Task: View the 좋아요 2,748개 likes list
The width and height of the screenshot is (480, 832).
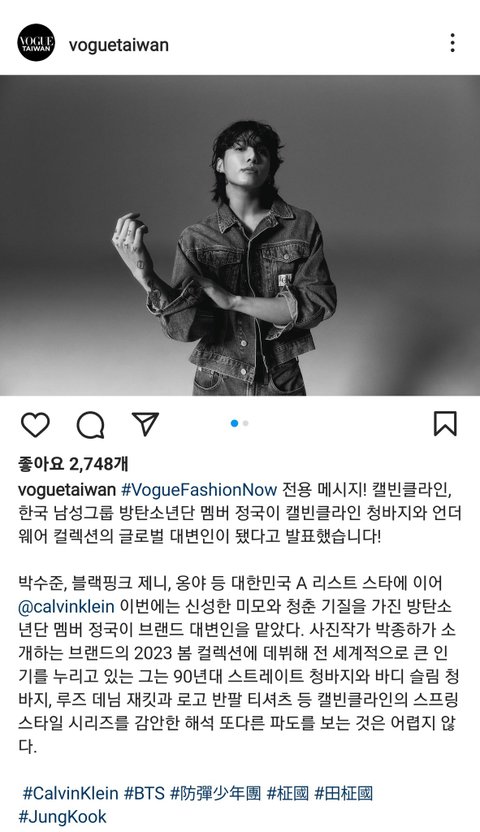Action: [73, 464]
